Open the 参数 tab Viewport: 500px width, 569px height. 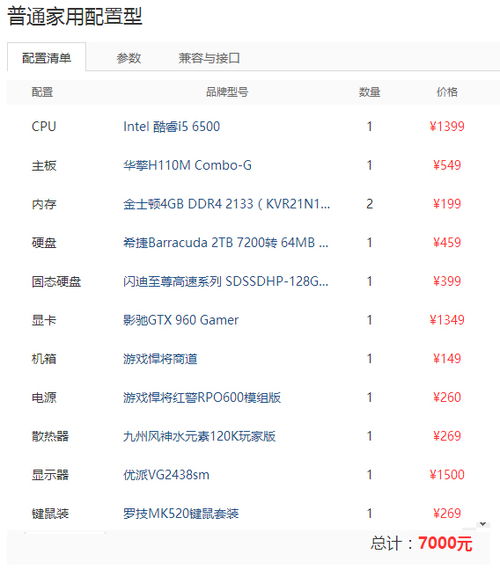pyautogui.click(x=128, y=58)
